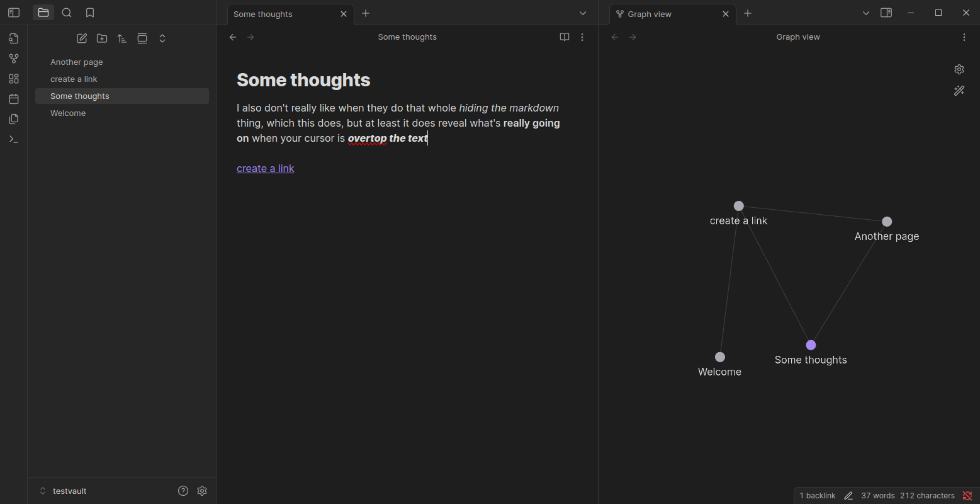
Task: Open the search tab in sidebar
Action: [x=67, y=13]
